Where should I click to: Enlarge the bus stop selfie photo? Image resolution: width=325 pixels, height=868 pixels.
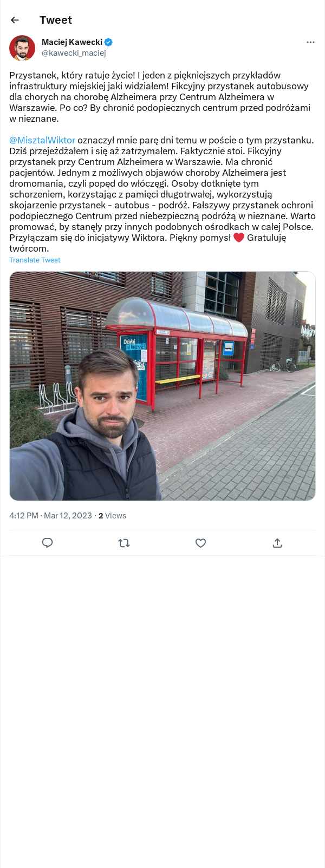pos(162,386)
